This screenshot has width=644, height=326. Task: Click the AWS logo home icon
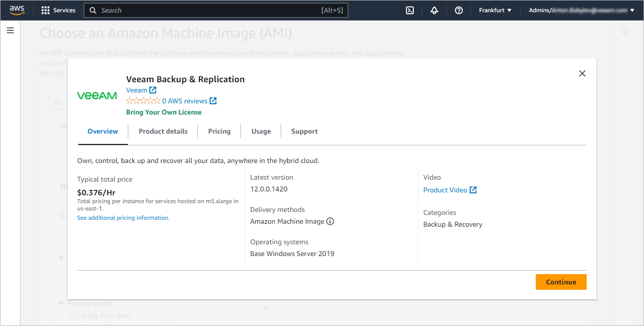pyautogui.click(x=17, y=10)
